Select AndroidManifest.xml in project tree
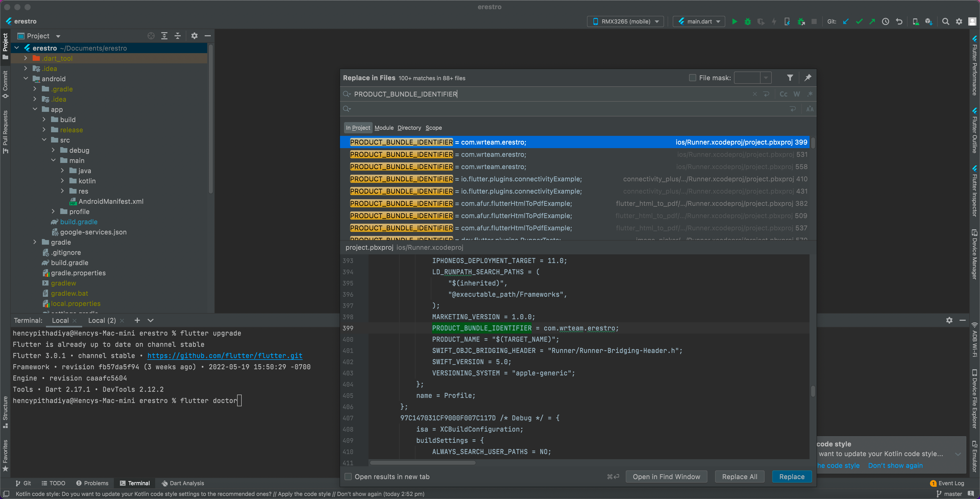Viewport: 980px width, 499px height. coord(111,201)
